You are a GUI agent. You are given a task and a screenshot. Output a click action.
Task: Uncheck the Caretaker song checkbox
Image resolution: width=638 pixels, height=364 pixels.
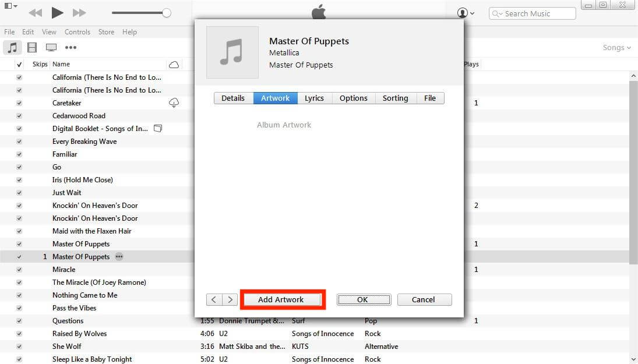tap(19, 103)
